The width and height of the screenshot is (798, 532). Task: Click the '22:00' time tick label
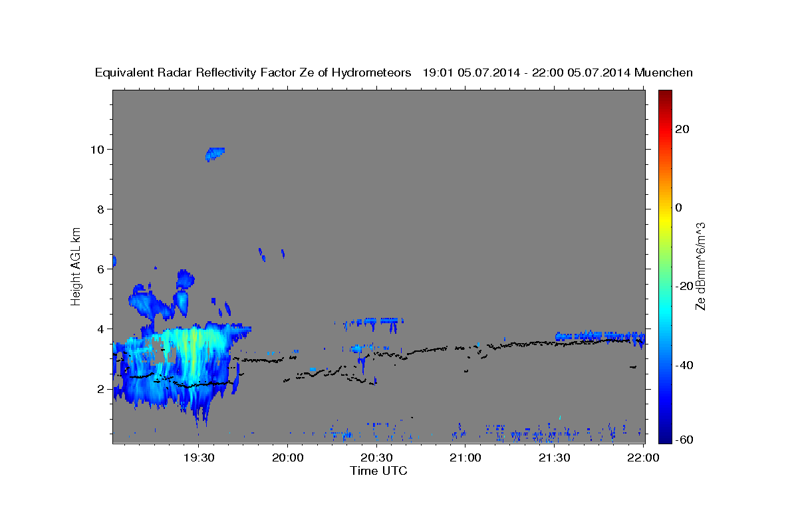[x=644, y=458]
